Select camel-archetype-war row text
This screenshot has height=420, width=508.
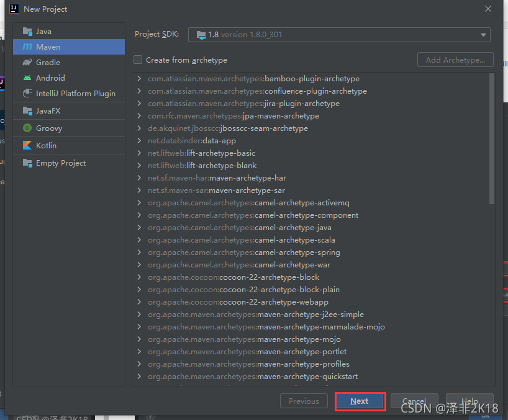click(x=239, y=265)
